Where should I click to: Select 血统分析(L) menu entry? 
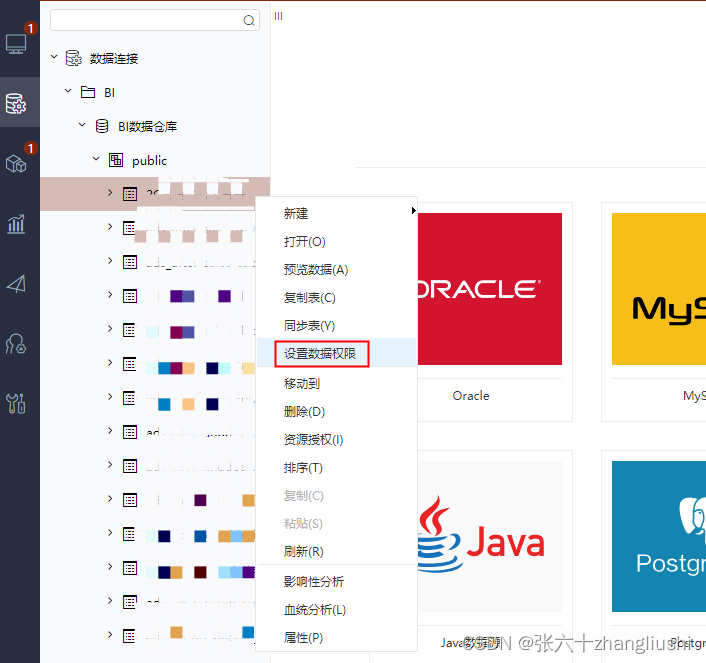[336, 609]
